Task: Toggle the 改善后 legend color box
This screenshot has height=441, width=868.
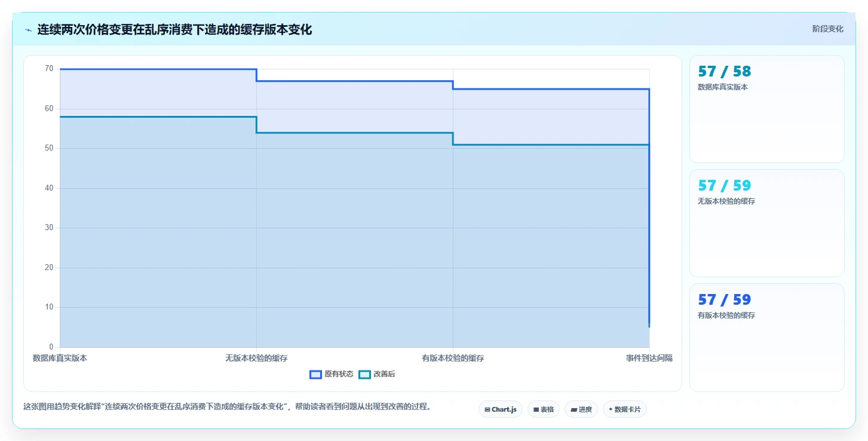Action: click(x=364, y=375)
